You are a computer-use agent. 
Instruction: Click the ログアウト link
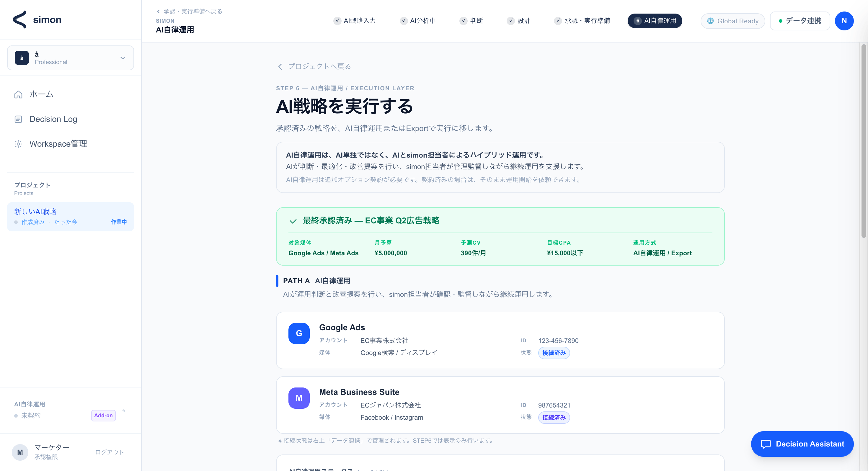(110, 452)
